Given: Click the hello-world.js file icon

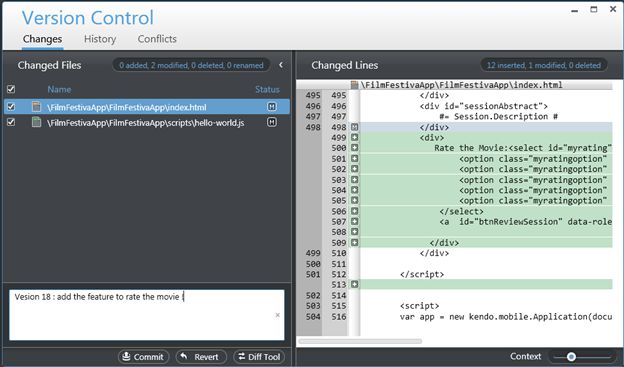Looking at the screenshot, I should [36, 122].
